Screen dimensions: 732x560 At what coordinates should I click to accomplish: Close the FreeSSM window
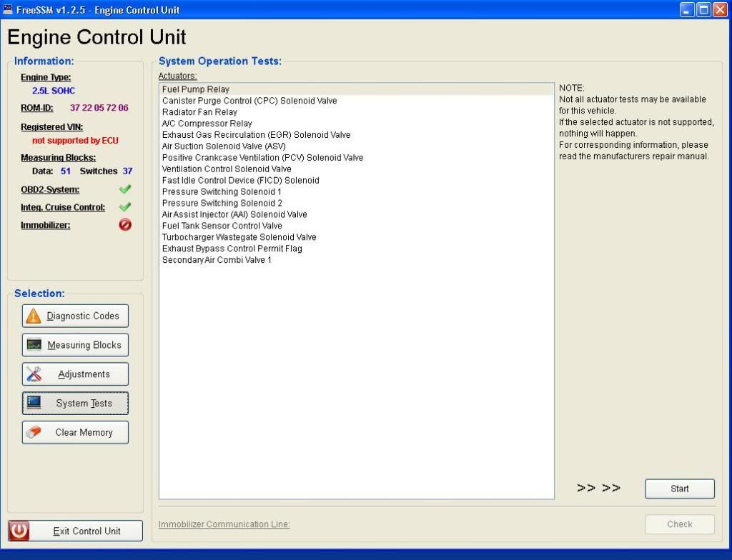720,9
